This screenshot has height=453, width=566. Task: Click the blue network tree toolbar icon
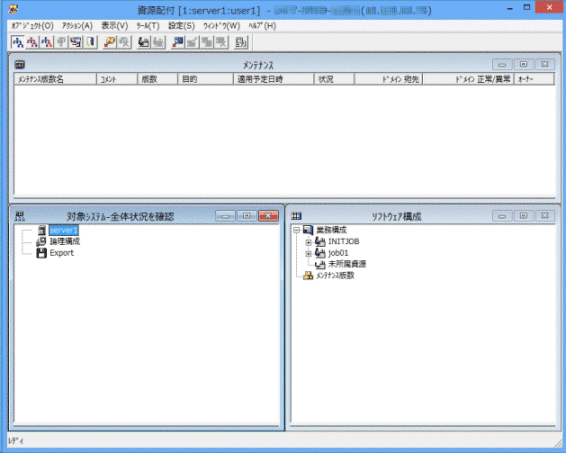click(18, 42)
